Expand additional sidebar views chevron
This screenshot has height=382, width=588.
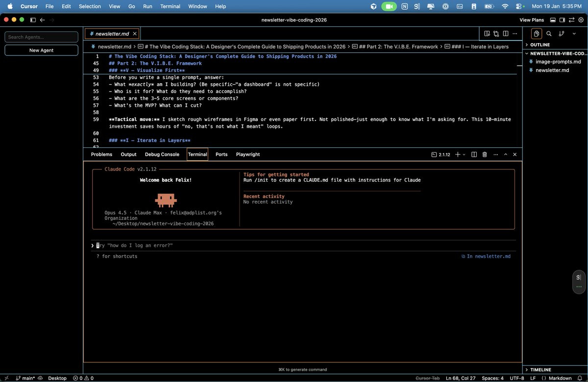pyautogui.click(x=574, y=34)
